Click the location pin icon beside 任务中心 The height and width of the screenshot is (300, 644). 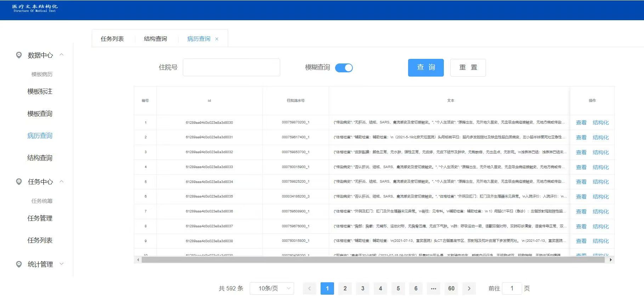click(19, 182)
